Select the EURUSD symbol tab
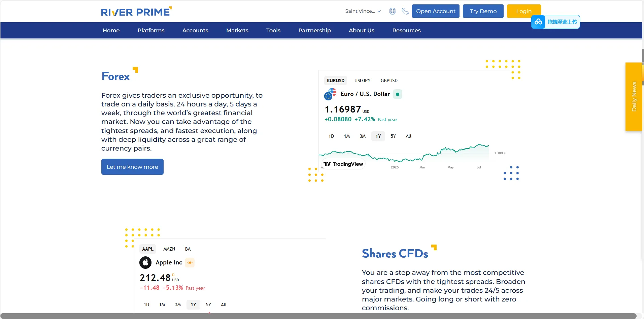Image resolution: width=644 pixels, height=319 pixels. pos(336,81)
